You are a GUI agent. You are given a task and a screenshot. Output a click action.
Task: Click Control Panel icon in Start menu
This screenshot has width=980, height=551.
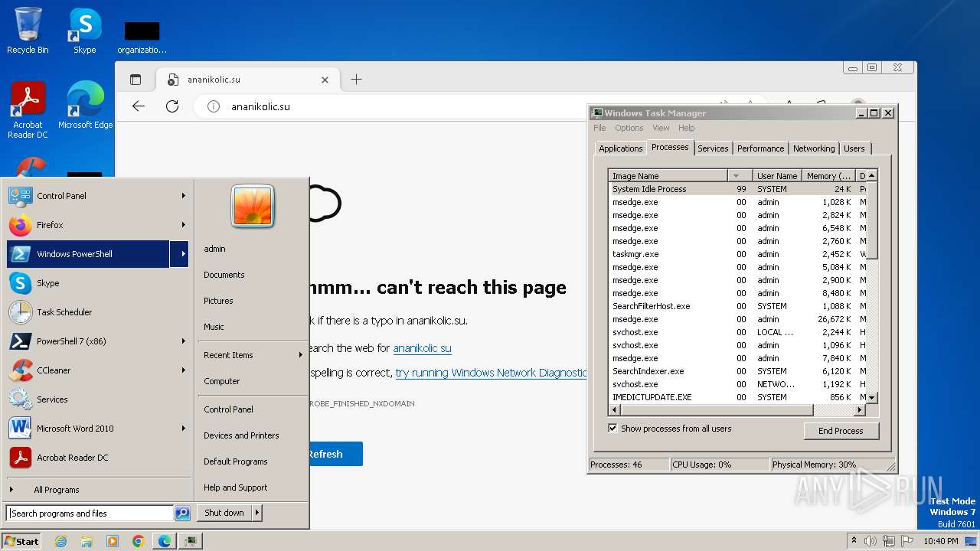coord(21,196)
